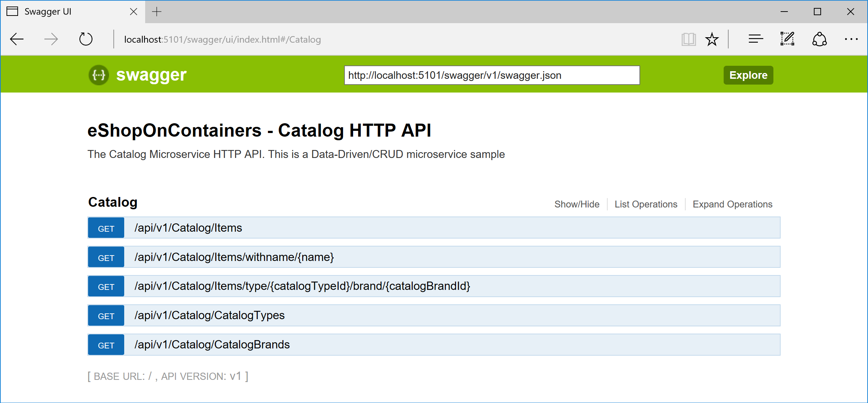Expand GET Items/withname/{name} operation

(234, 257)
